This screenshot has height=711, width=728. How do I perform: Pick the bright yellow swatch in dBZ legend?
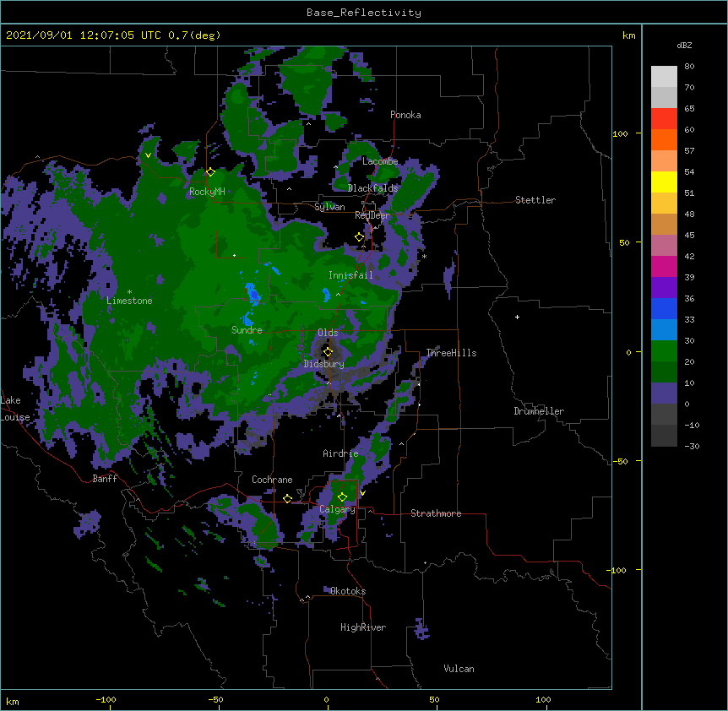pos(664,182)
